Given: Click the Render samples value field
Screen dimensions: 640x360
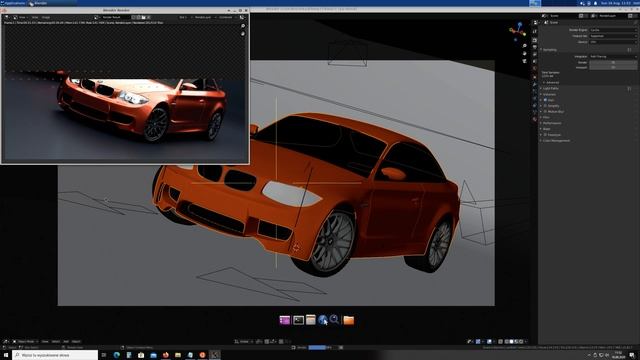Looking at the screenshot, I should (x=613, y=62).
